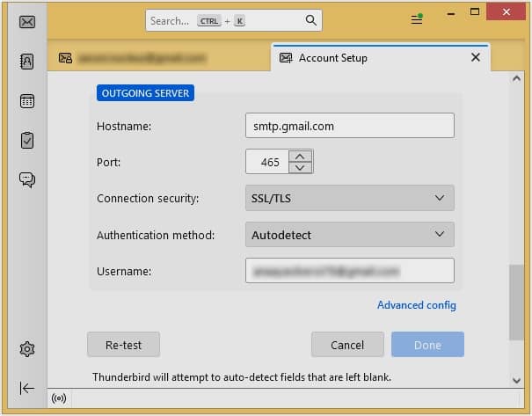The image size is (532, 416).
Task: Open the Tasks clipboard icon
Action: (26, 140)
